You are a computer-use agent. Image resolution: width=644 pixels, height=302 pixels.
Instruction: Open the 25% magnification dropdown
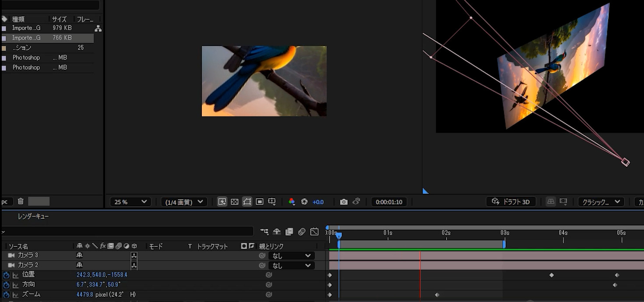coord(130,202)
